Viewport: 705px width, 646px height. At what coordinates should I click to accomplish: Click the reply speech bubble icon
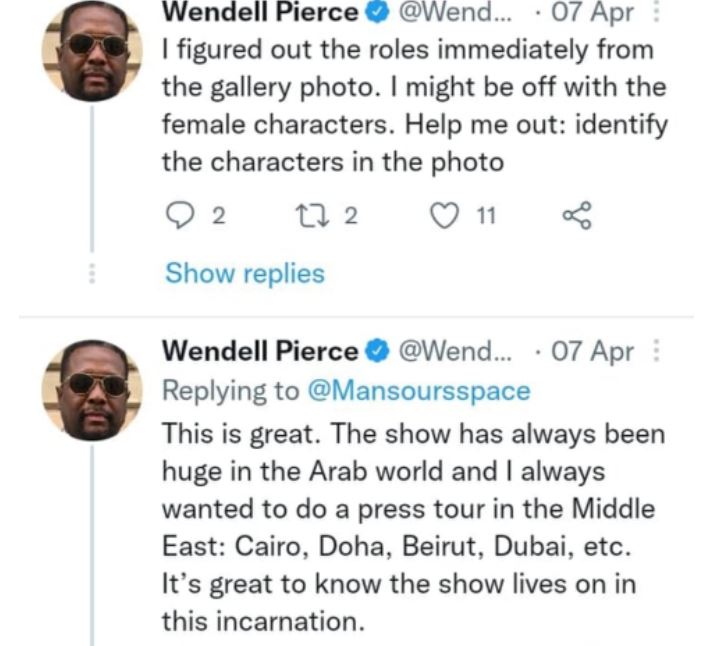tap(176, 213)
